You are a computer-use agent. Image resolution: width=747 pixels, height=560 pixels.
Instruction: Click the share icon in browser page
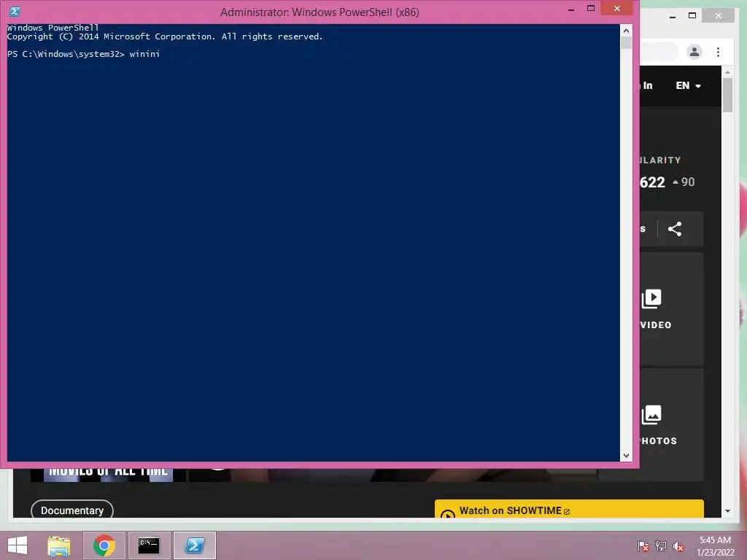click(x=675, y=229)
